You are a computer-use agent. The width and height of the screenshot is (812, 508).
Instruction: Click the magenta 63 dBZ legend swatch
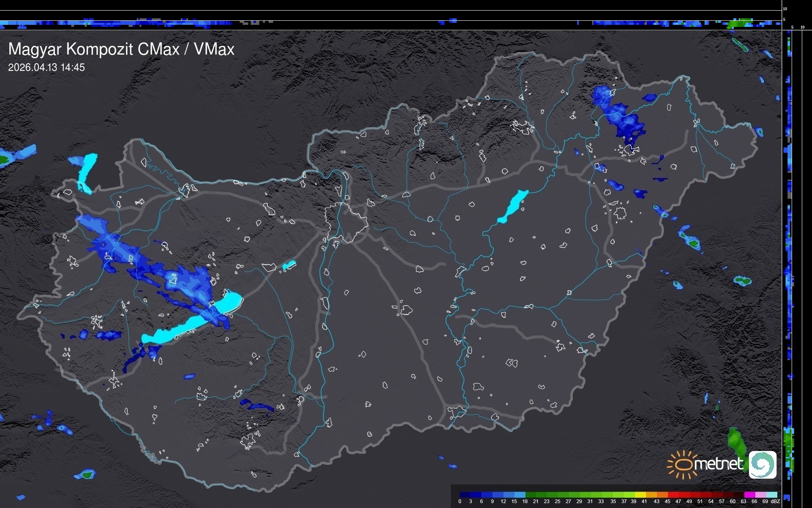(749, 495)
